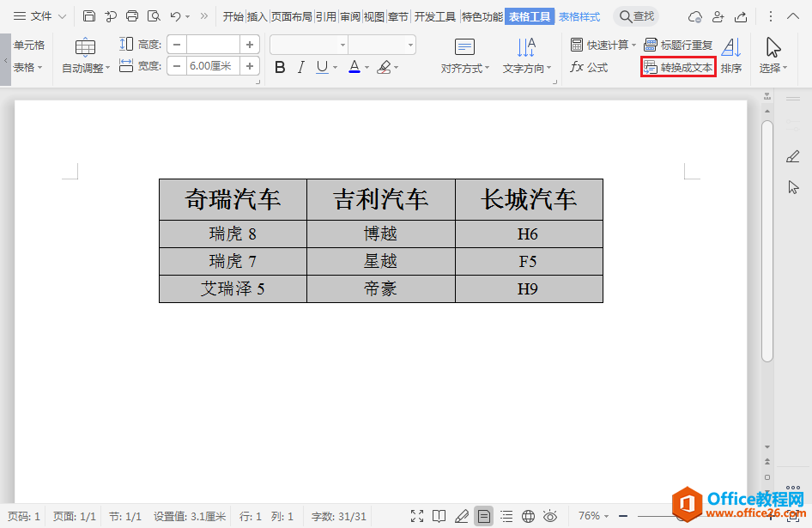Click the 宽度 field showing 6.00厘米

coord(213,66)
